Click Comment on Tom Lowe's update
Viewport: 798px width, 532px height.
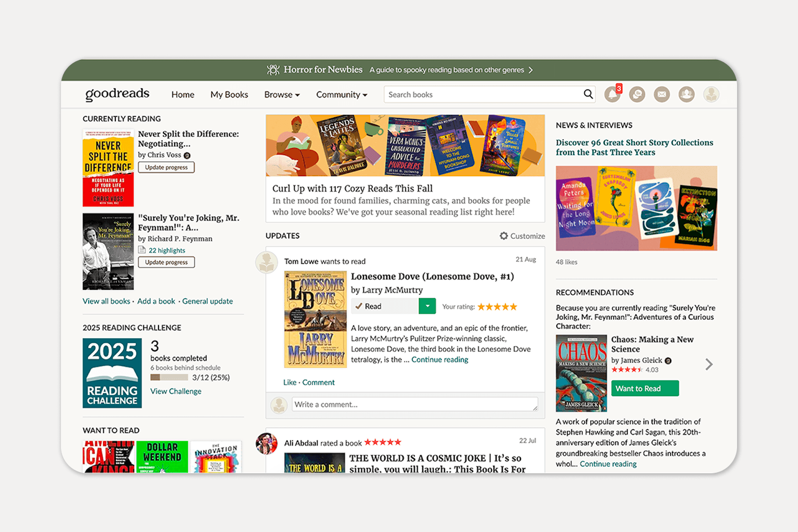pos(319,382)
